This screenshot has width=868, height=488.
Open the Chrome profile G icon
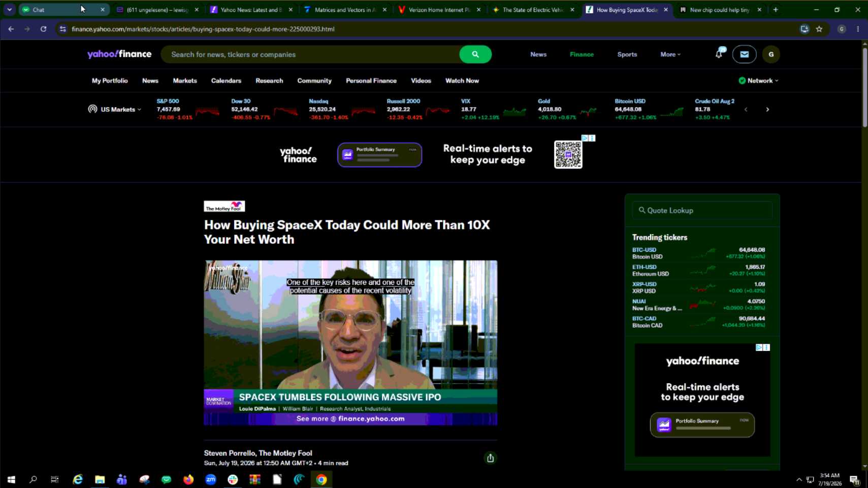pos(842,29)
